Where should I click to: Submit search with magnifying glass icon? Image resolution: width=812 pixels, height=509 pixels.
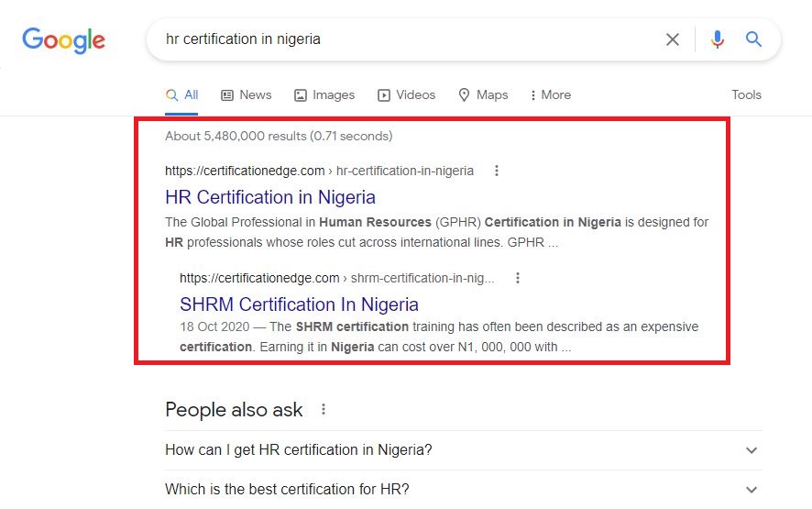coord(753,39)
